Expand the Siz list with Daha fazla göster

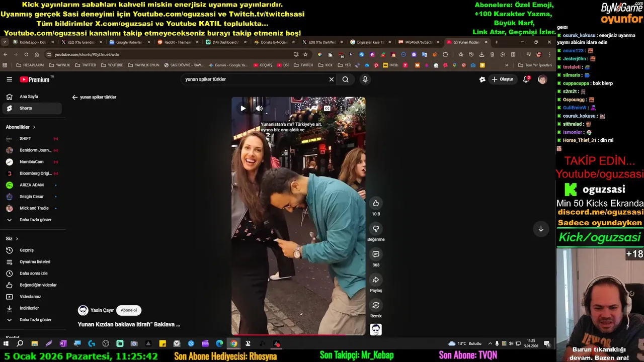(33, 320)
